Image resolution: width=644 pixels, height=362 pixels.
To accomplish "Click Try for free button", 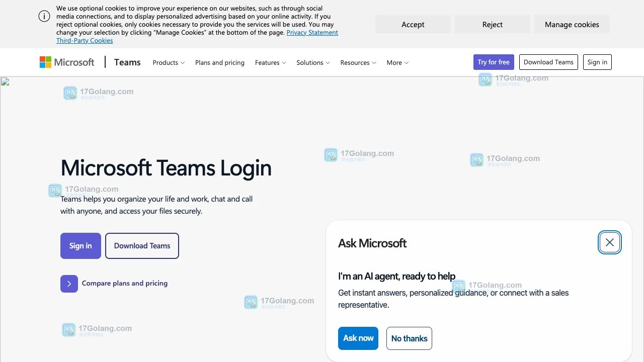I will (494, 62).
